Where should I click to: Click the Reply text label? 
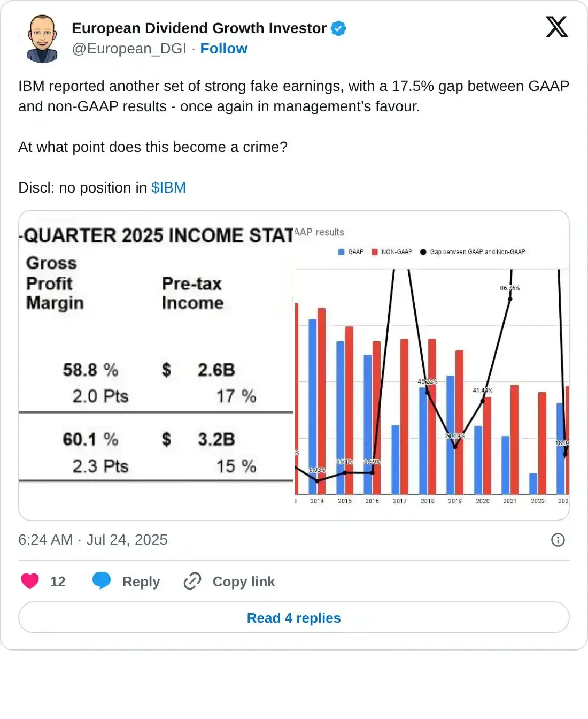141,582
